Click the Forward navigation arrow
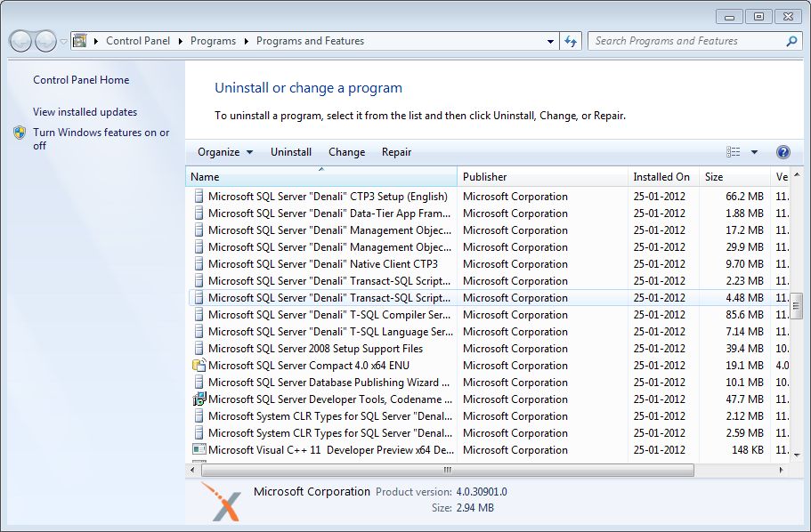This screenshot has height=532, width=811. tap(45, 41)
